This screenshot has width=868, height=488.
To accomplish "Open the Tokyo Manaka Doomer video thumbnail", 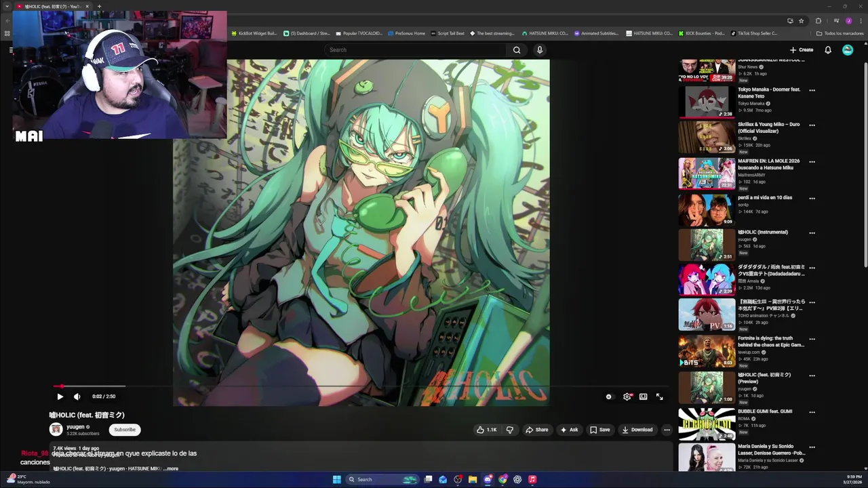I will pos(707,102).
